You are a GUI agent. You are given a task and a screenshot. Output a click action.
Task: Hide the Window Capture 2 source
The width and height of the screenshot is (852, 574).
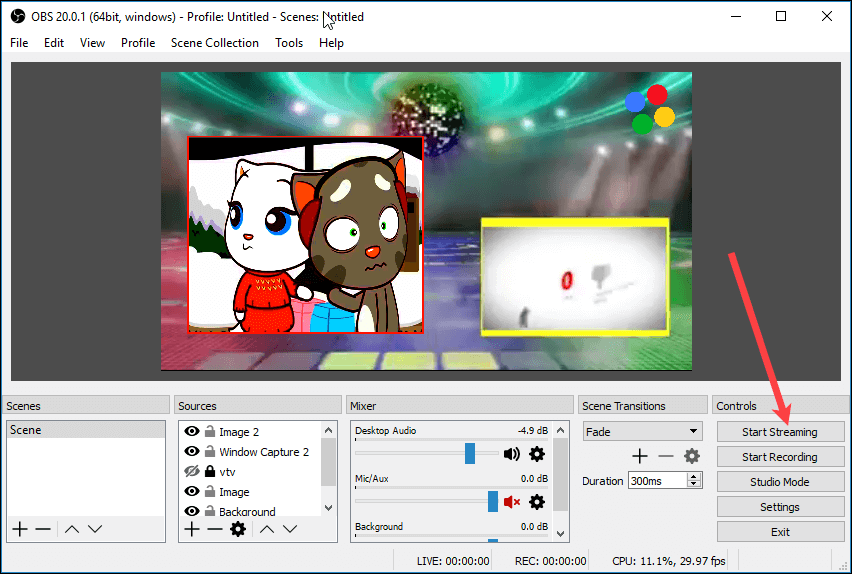192,452
